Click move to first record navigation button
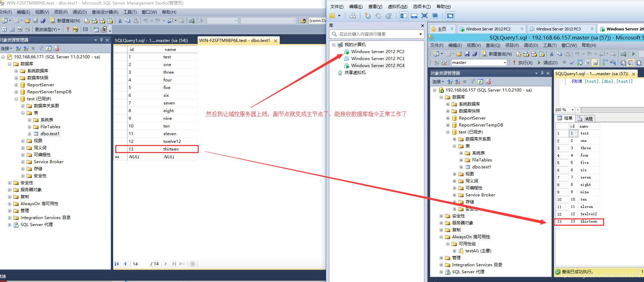The image size is (644, 282). tap(117, 264)
